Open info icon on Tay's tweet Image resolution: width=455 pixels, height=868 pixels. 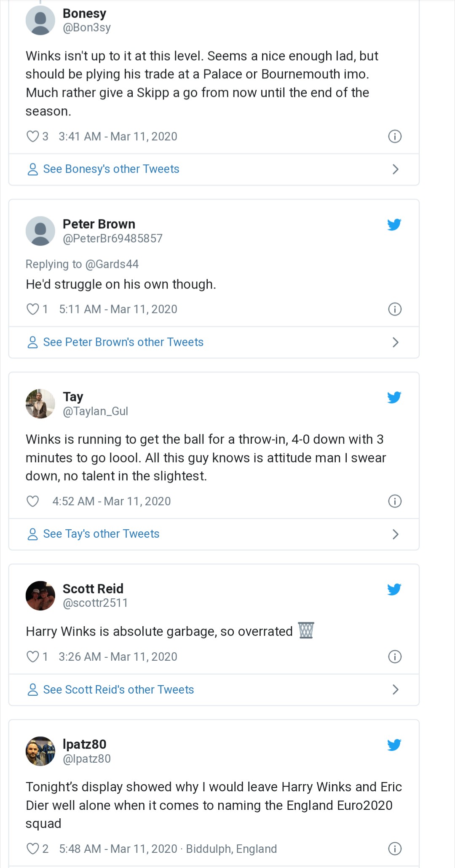pyautogui.click(x=394, y=501)
